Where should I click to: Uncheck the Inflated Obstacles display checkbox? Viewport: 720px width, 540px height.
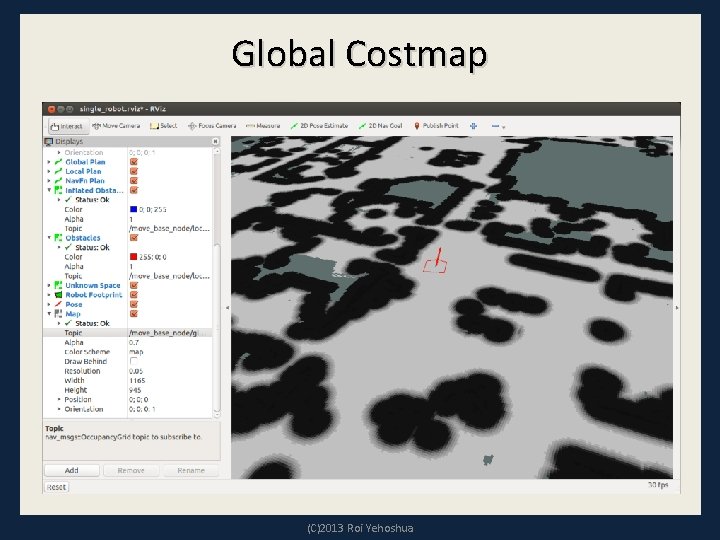[x=134, y=190]
